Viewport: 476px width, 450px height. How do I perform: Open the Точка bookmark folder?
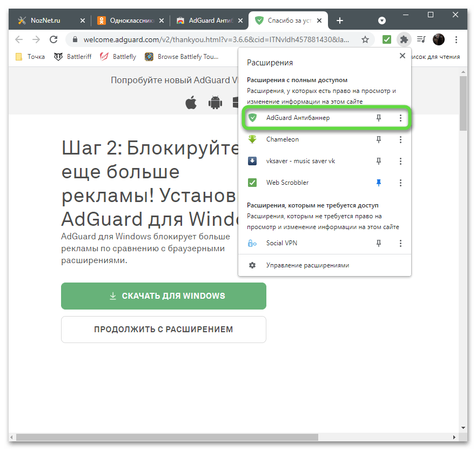pyautogui.click(x=30, y=57)
